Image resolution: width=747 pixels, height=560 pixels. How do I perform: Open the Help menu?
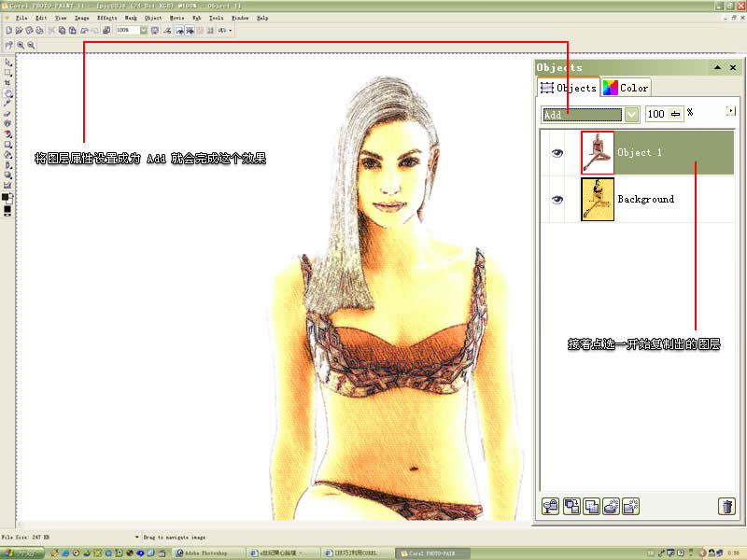pos(262,18)
